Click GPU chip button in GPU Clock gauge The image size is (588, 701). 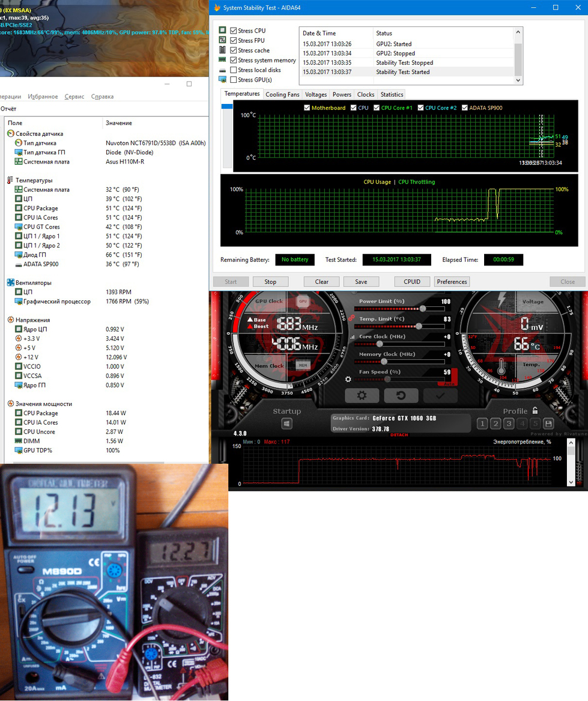click(x=303, y=302)
